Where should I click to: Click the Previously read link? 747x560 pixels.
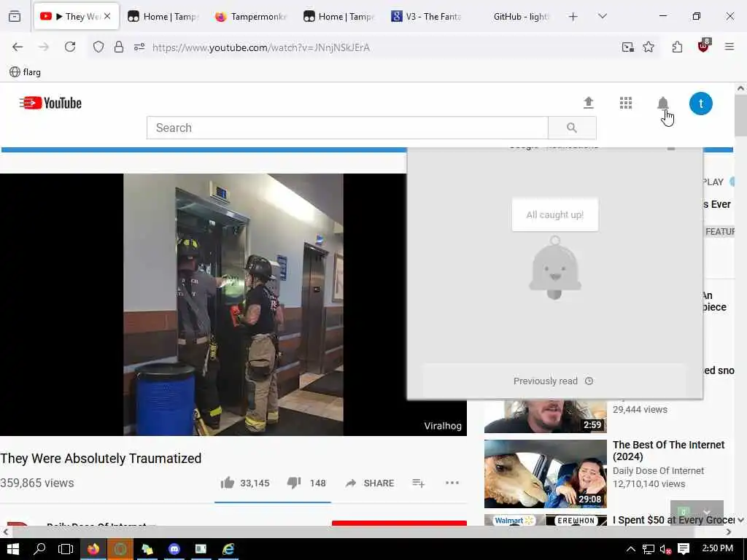coord(553,381)
